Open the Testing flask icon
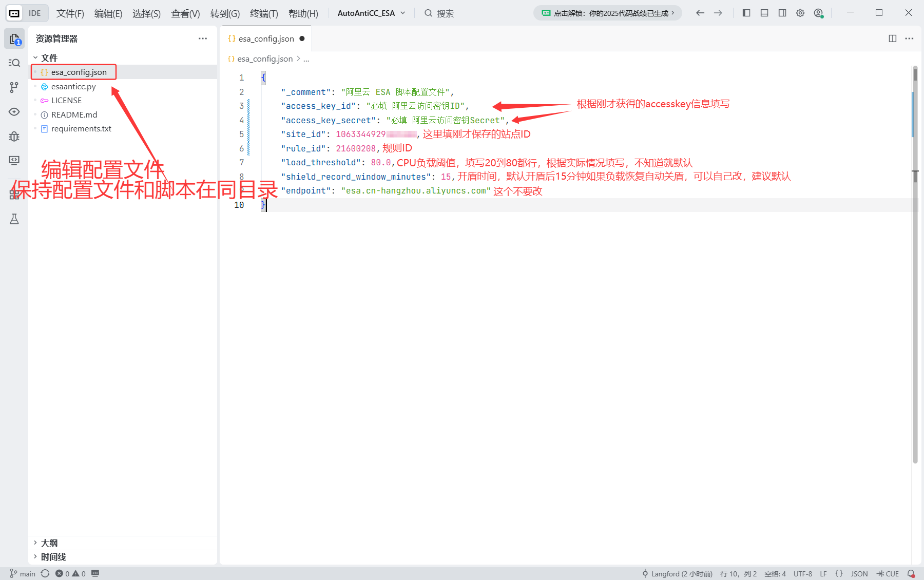Screen dimensions: 924x580 [14, 219]
